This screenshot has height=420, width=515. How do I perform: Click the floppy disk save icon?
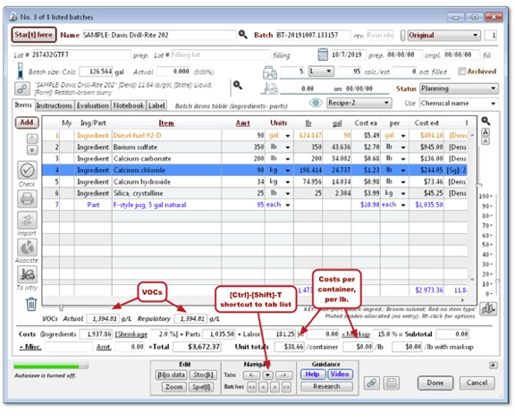coord(392,382)
